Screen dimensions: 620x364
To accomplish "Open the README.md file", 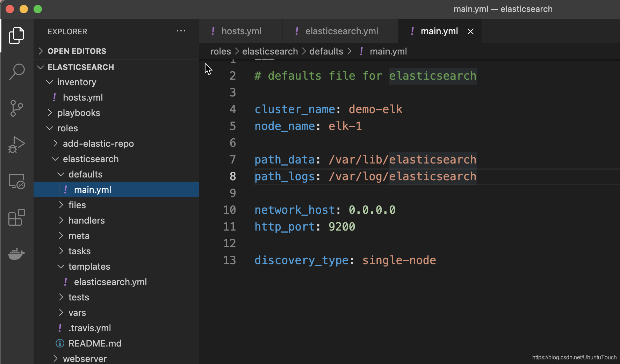I will coord(116,343).
